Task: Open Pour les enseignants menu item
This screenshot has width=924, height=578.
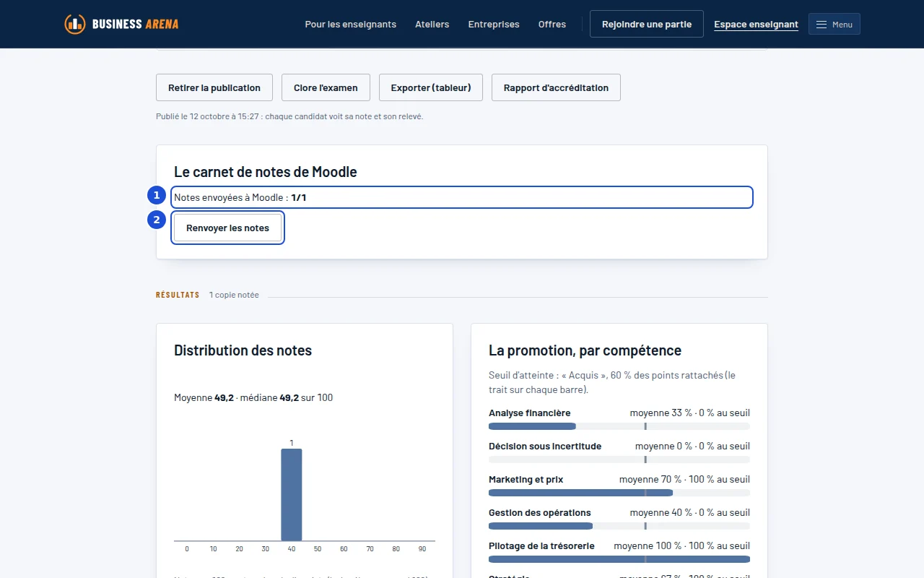Action: coord(351,24)
